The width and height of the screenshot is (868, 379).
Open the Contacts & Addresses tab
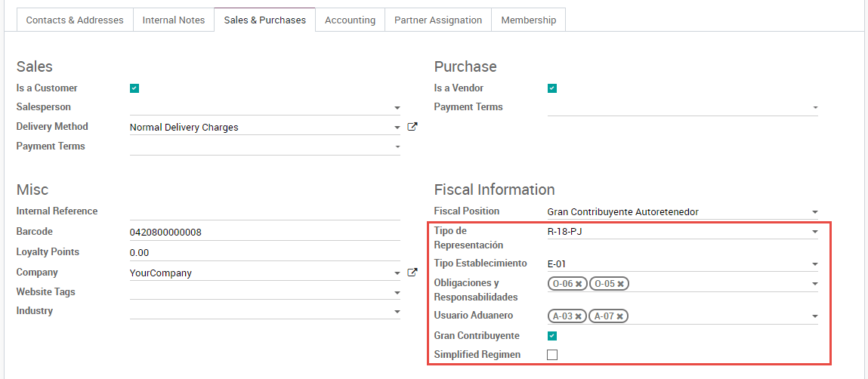click(x=75, y=20)
